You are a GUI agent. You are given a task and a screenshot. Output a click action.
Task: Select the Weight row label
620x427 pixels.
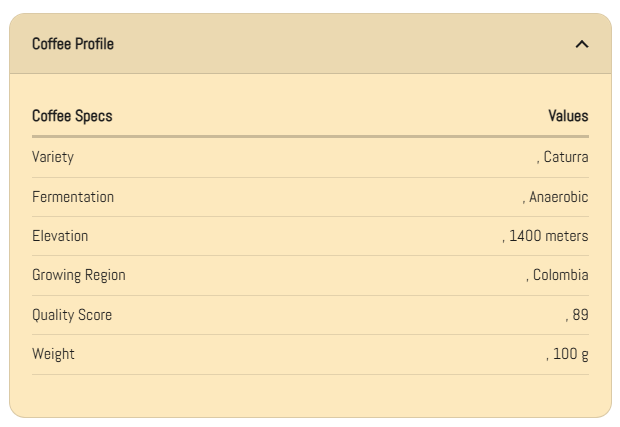(53, 354)
